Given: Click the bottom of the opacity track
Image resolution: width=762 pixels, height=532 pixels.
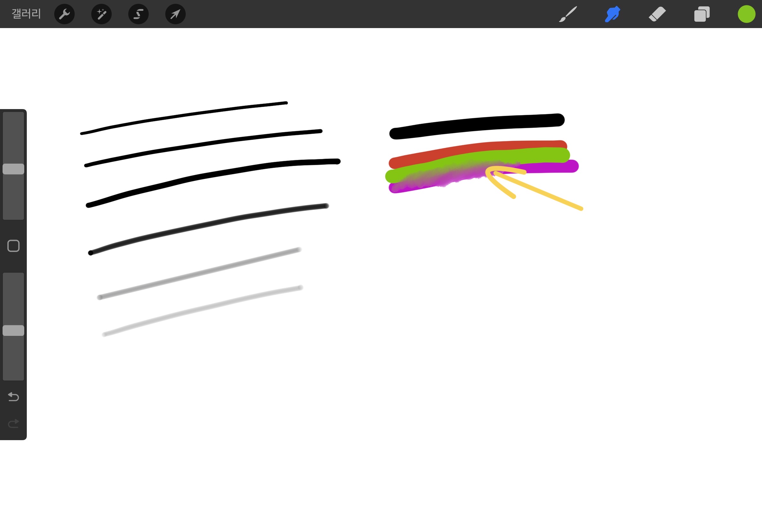Looking at the screenshot, I should tap(13, 376).
